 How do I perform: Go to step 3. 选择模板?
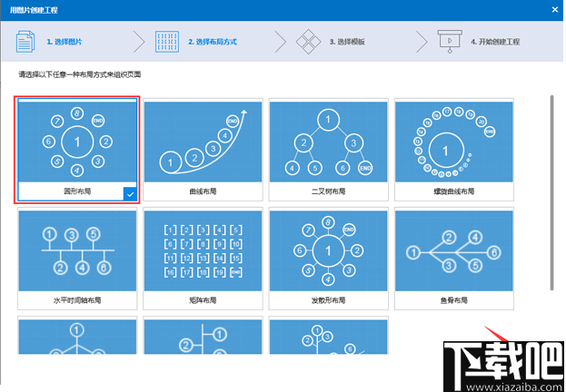(x=347, y=42)
